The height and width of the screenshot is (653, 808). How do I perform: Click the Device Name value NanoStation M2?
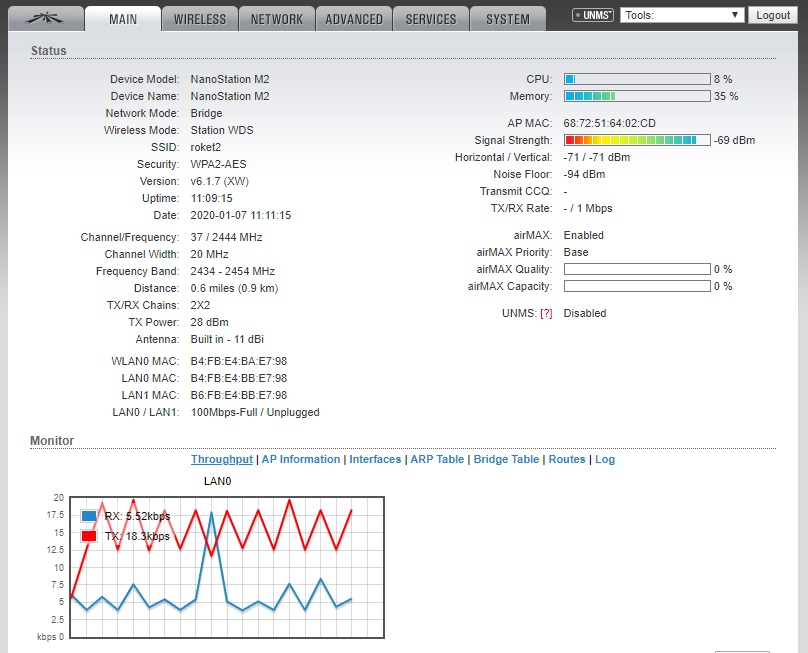(230, 96)
